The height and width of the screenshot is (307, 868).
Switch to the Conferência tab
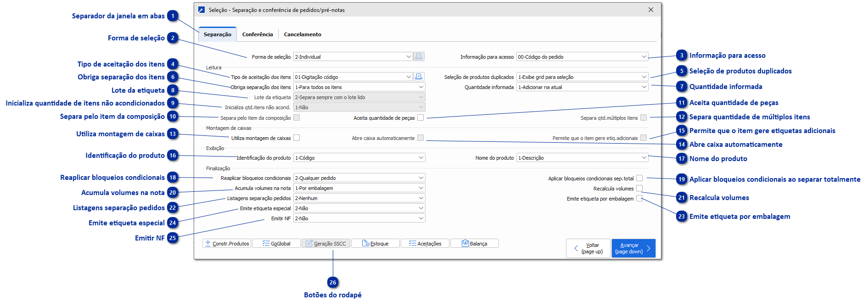(x=258, y=34)
